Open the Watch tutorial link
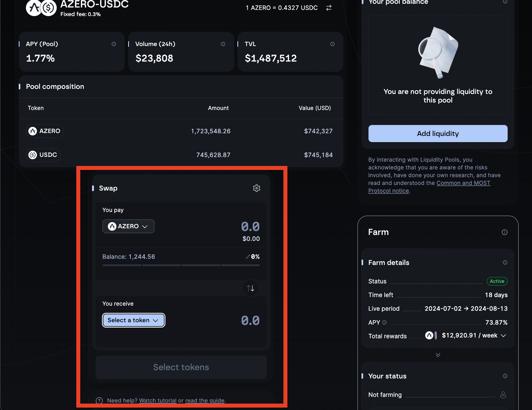Image resolution: width=532 pixels, height=410 pixels. coord(158,400)
